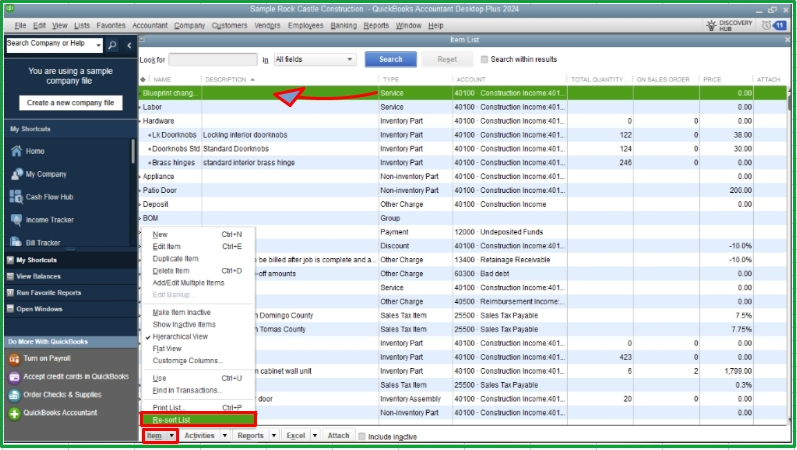Open the Vendors menu in menu bar
Image resolution: width=797 pixels, height=450 pixels.
[x=267, y=25]
